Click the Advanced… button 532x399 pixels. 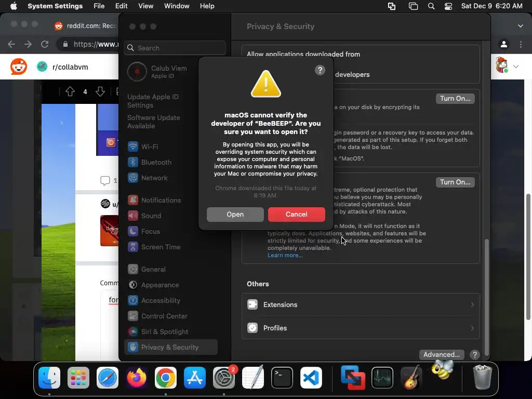(442, 354)
